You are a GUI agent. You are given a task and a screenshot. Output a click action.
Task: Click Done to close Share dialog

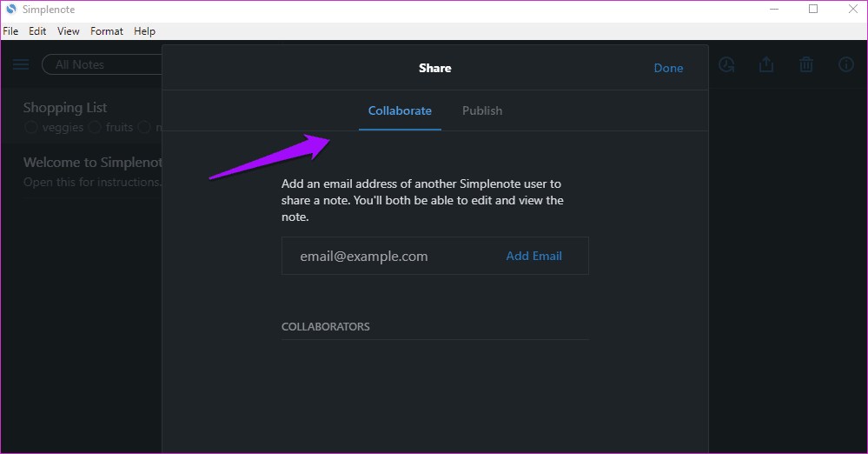click(668, 68)
